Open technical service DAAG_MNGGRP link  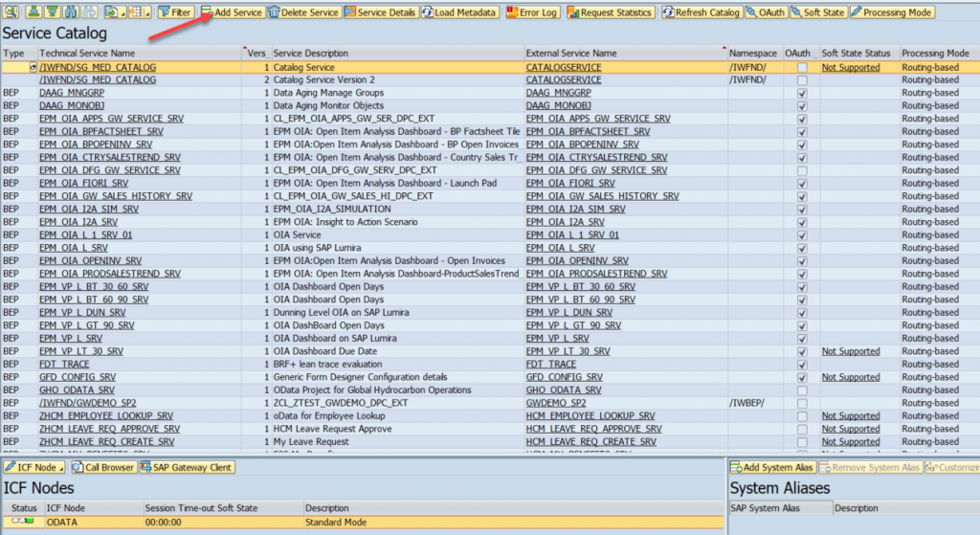pos(72,93)
